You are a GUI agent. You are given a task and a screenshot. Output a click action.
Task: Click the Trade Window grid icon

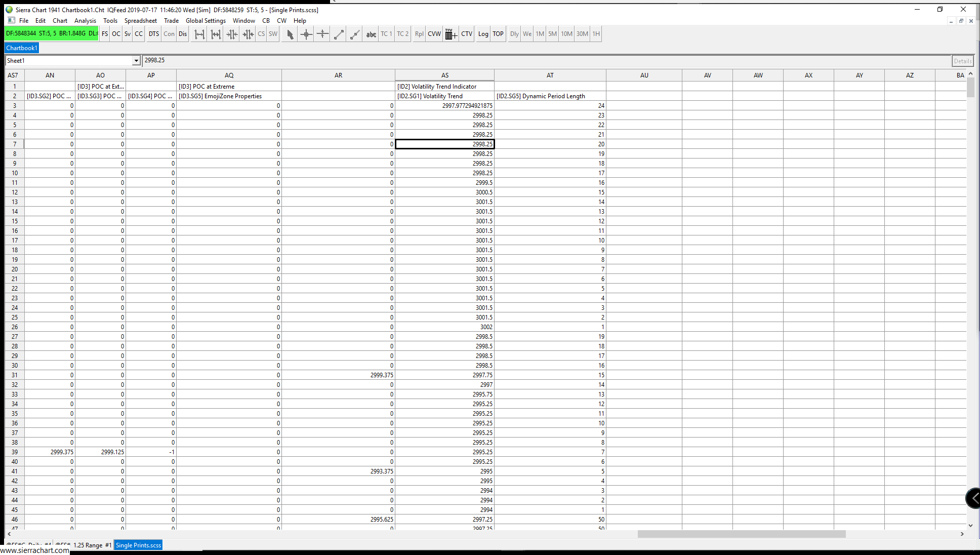[451, 34]
